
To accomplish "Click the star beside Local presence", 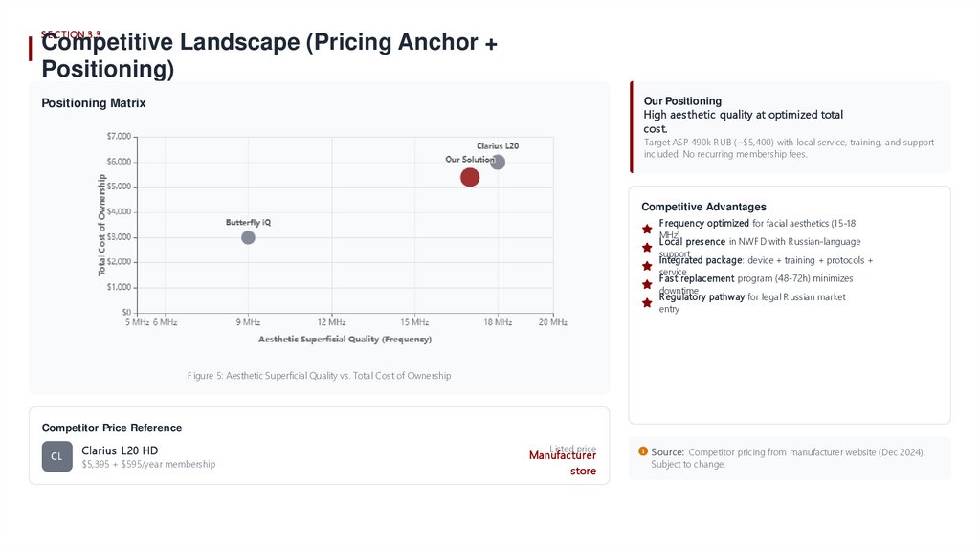I will pos(647,247).
